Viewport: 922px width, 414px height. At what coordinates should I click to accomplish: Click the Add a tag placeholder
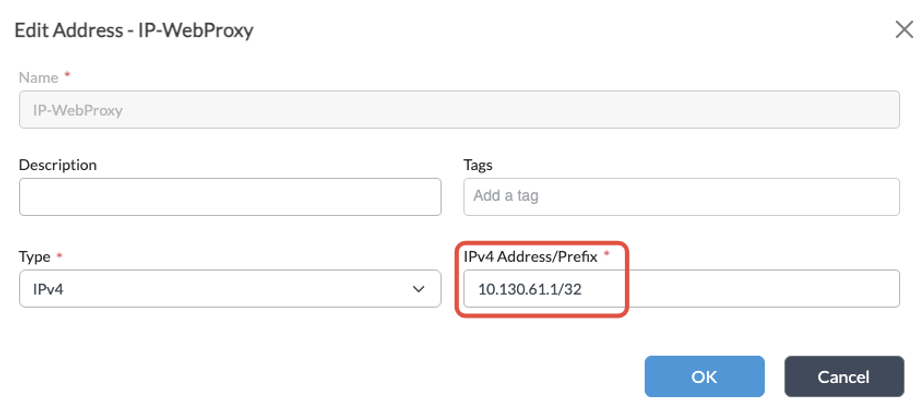pos(506,197)
